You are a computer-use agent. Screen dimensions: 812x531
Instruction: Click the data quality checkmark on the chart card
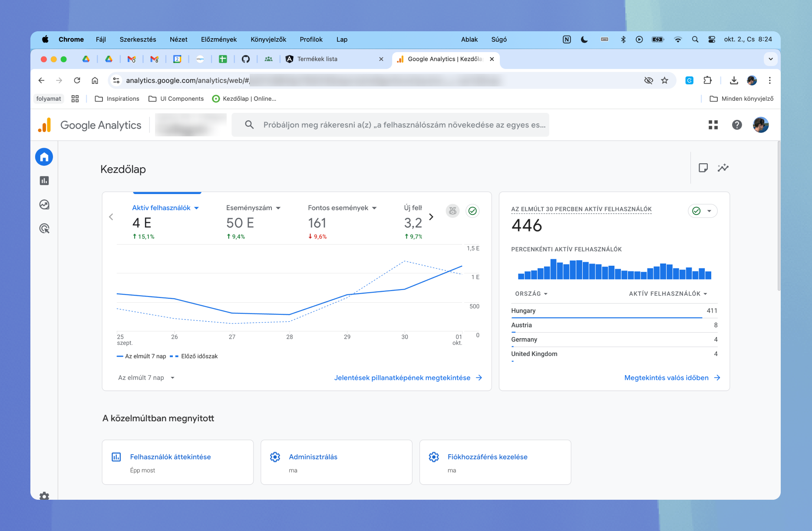click(472, 211)
